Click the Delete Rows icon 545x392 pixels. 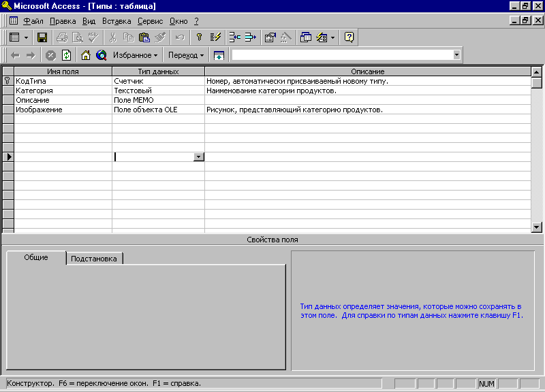point(250,37)
